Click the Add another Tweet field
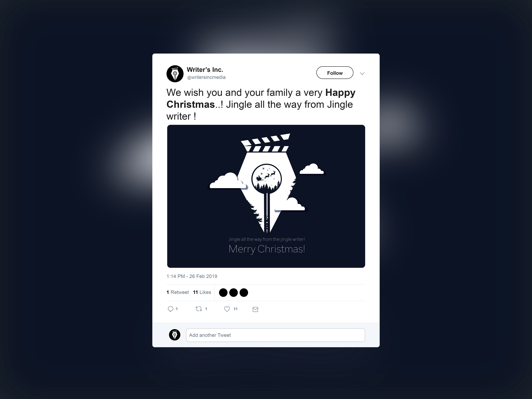The height and width of the screenshot is (399, 532). 275,335
